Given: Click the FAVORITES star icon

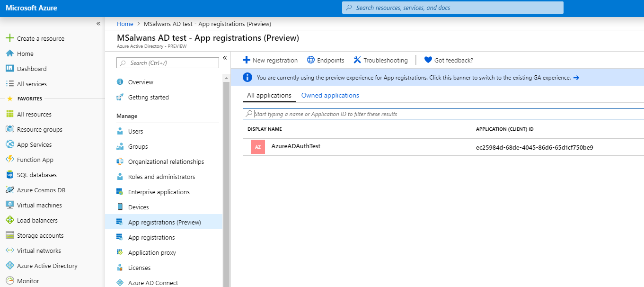Looking at the screenshot, I should (x=9, y=99).
